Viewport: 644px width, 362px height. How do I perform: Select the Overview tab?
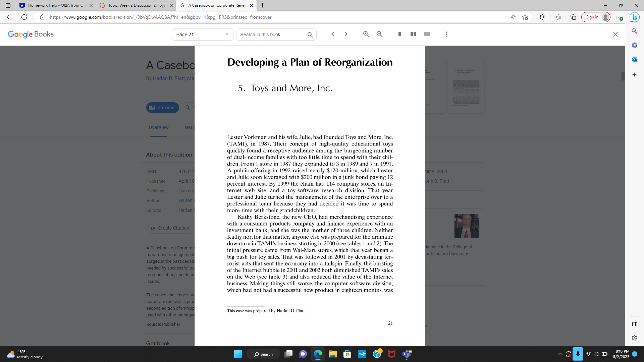(x=159, y=127)
